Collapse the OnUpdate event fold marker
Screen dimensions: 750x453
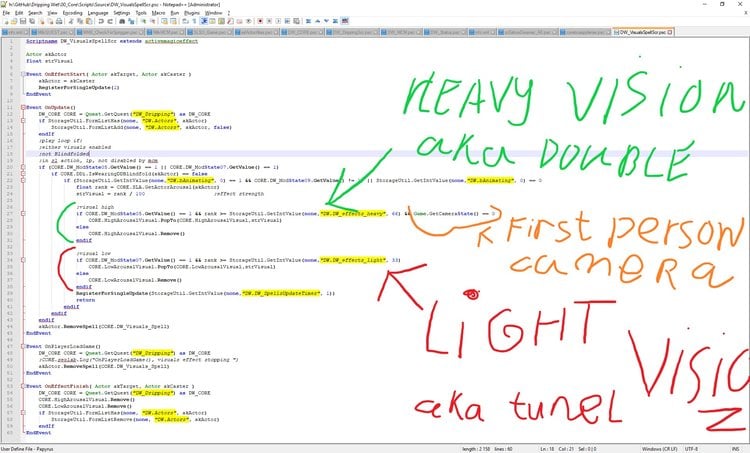tap(23, 107)
